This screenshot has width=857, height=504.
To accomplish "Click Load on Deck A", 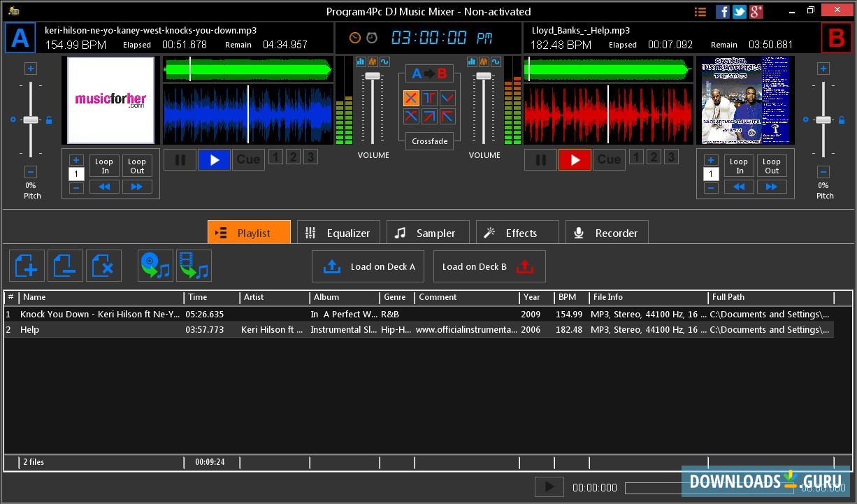I will point(368,266).
